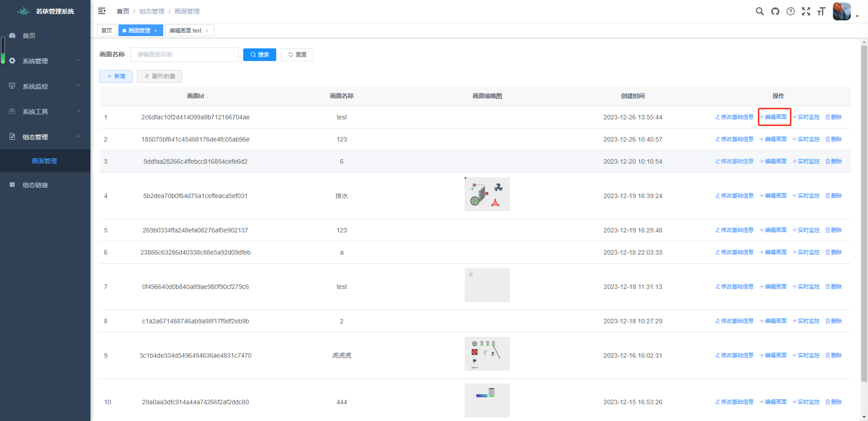Focus the 画面名称 search input

coord(184,55)
